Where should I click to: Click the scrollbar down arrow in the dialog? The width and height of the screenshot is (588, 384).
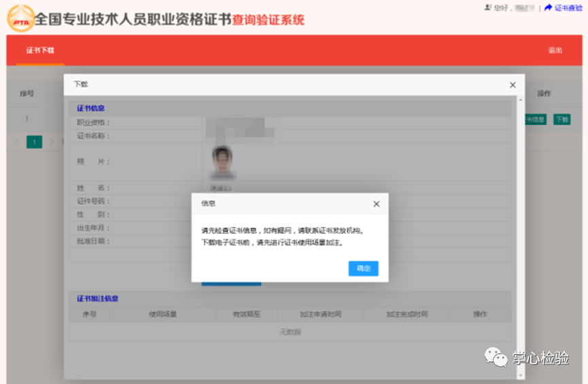tap(521, 375)
